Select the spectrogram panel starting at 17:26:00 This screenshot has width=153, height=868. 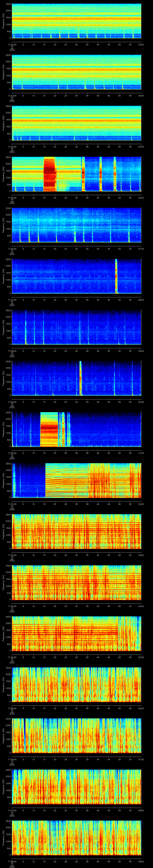coord(76,225)
